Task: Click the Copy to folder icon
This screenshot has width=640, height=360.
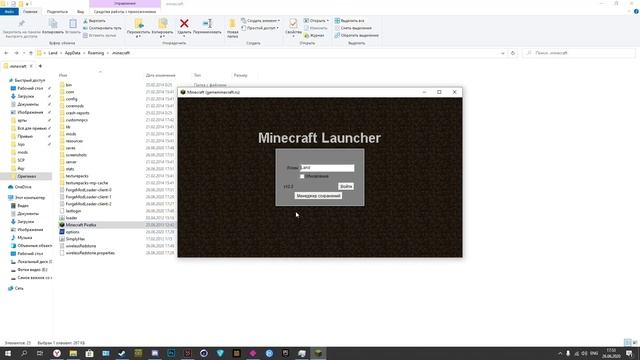Action: tap(162, 24)
